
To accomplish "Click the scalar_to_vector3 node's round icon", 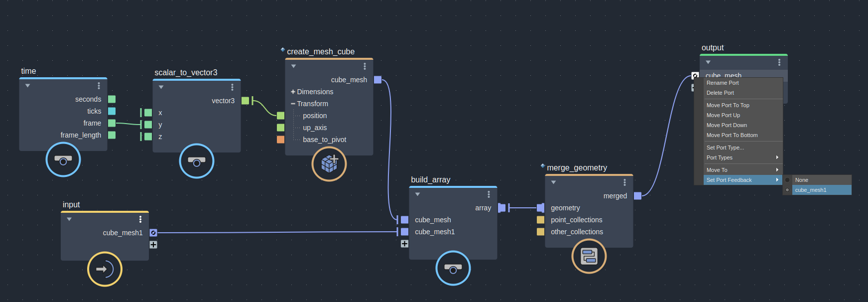I will pos(197,161).
